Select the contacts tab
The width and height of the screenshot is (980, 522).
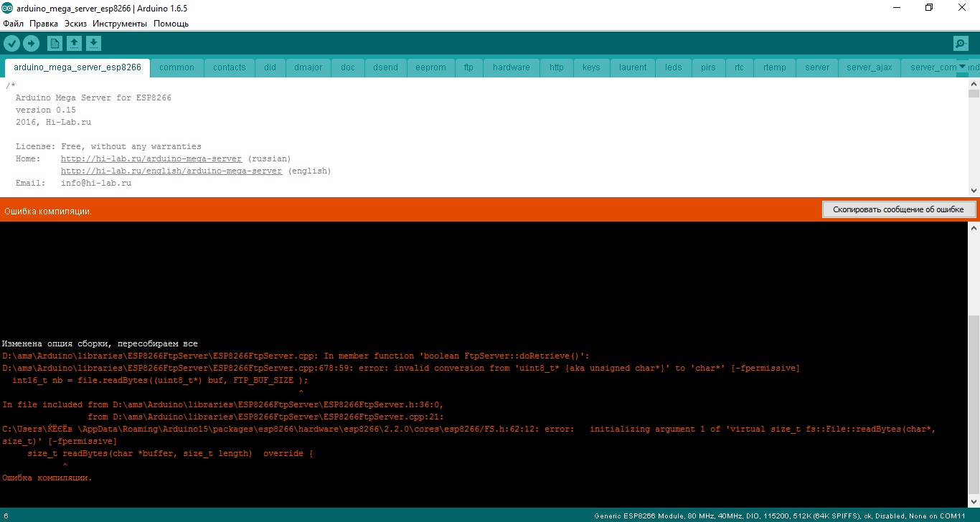coord(230,67)
